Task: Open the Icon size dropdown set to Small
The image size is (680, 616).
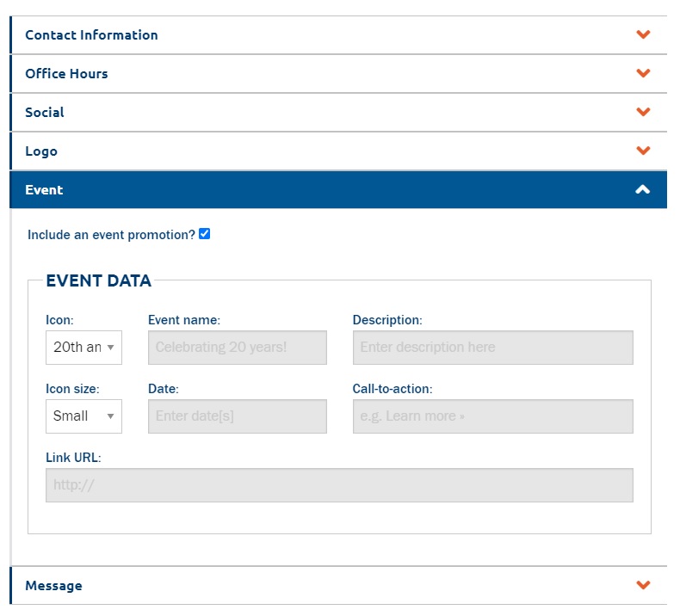Action: point(83,416)
